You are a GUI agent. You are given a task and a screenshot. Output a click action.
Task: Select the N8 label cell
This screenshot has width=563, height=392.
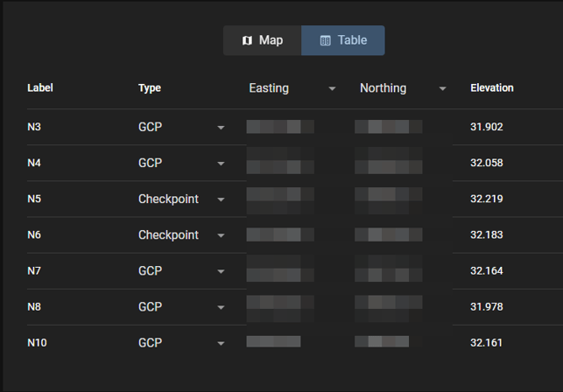pos(34,307)
